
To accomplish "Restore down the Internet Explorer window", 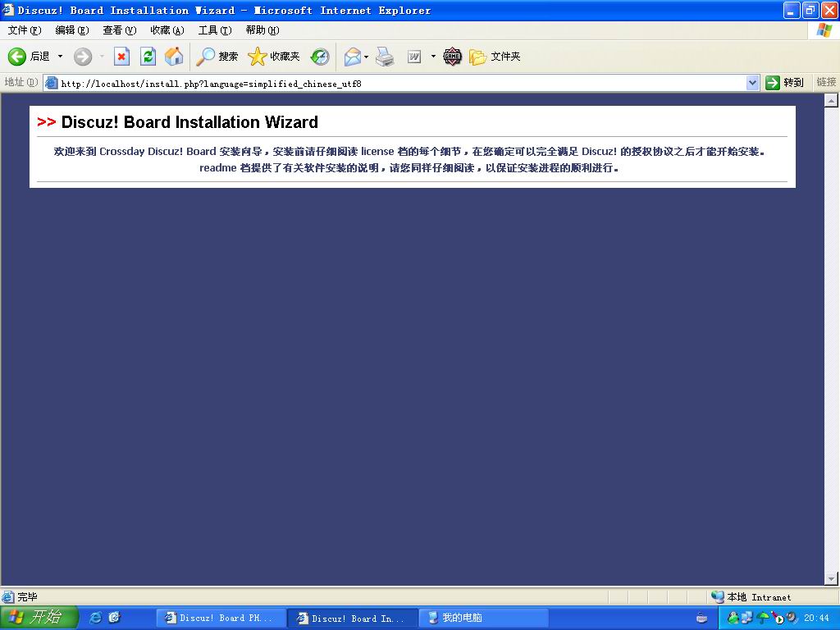I will (810, 10).
